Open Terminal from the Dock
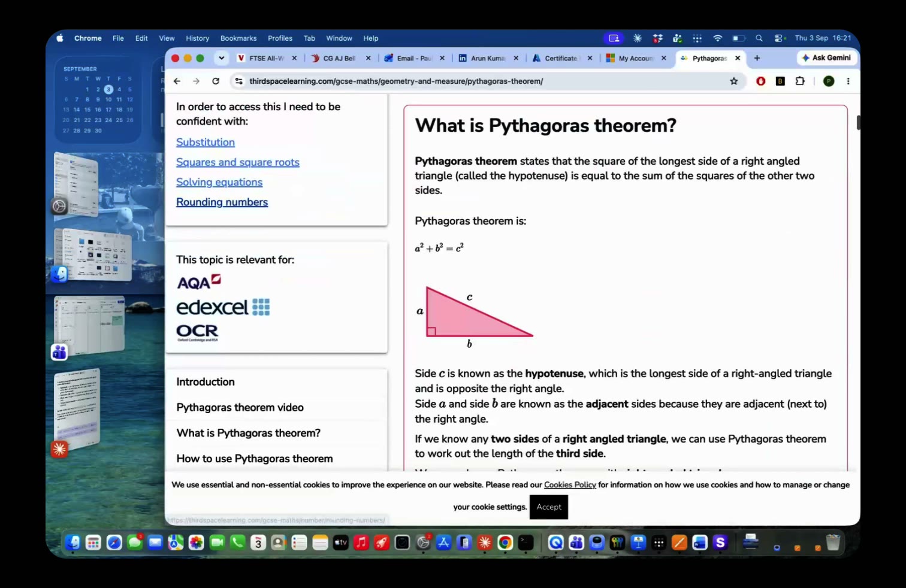Screen dimensions: 906x588 click(526, 542)
